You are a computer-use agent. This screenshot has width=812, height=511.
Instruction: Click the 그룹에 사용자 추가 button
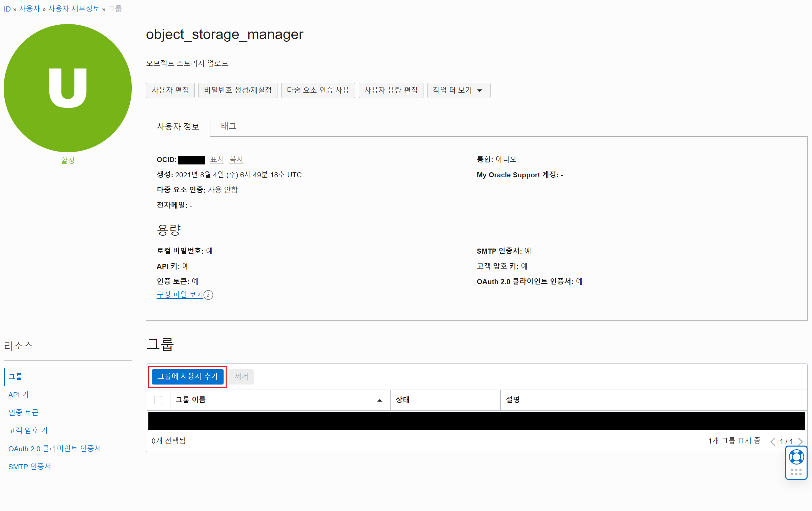click(x=187, y=376)
